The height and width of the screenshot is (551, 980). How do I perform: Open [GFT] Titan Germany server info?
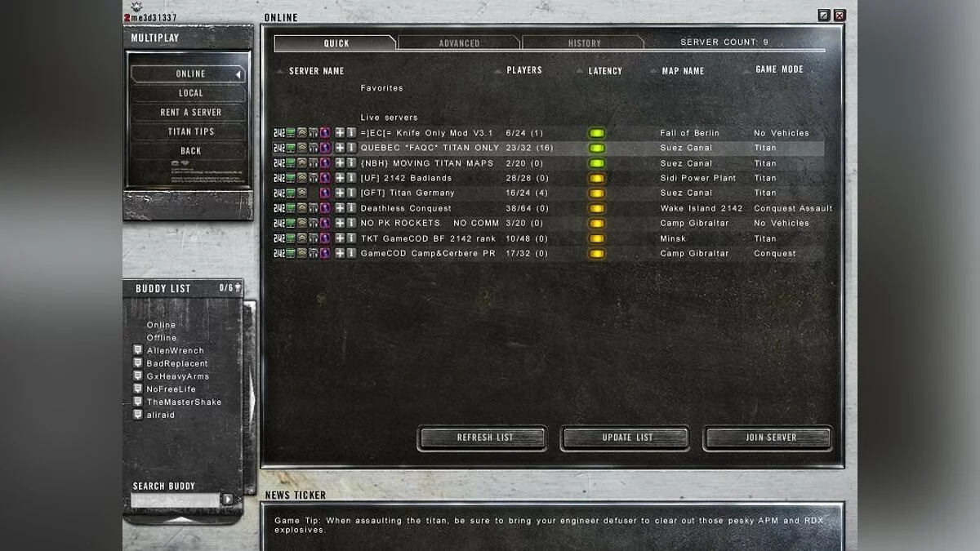pos(351,193)
